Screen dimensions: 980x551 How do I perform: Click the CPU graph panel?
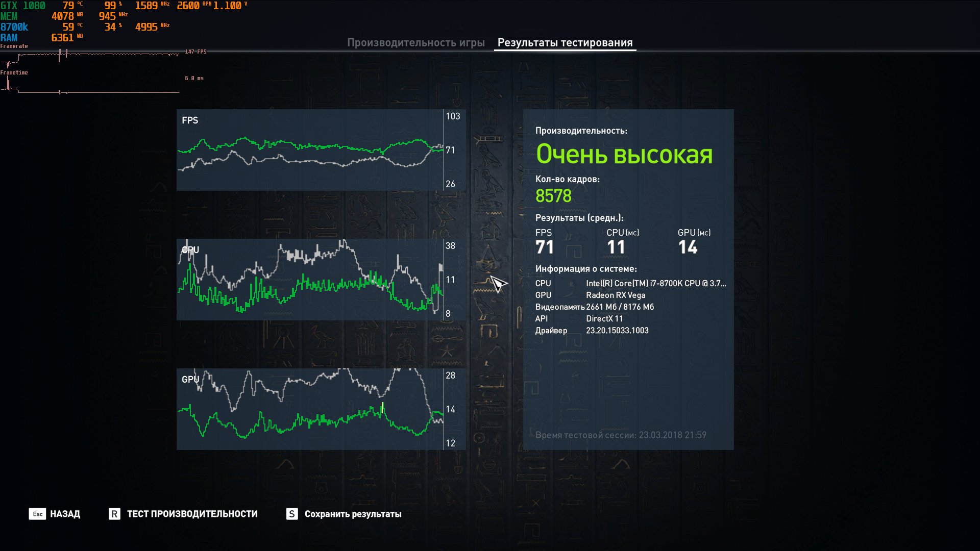(310, 280)
